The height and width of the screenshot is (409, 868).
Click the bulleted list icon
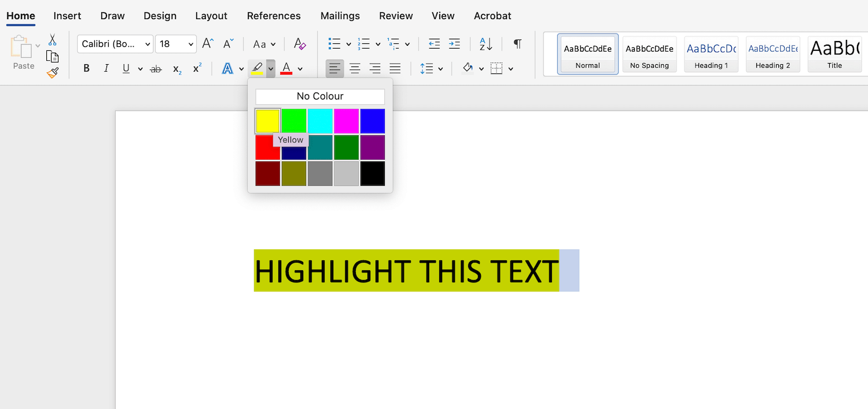(334, 43)
